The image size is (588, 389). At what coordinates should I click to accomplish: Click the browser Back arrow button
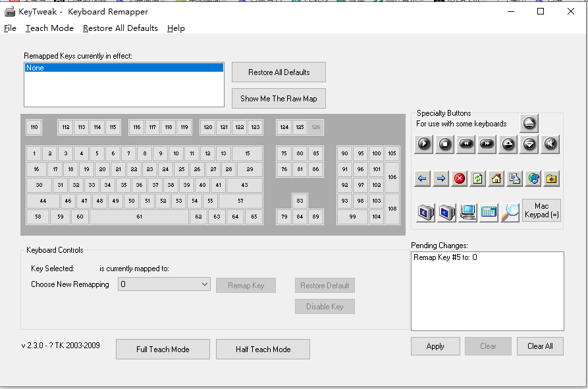(x=422, y=179)
